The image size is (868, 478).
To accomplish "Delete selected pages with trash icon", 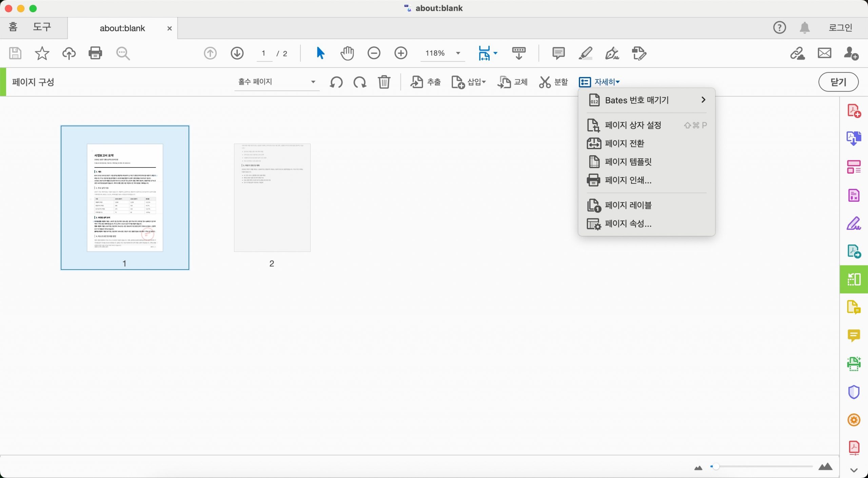I will pos(384,82).
